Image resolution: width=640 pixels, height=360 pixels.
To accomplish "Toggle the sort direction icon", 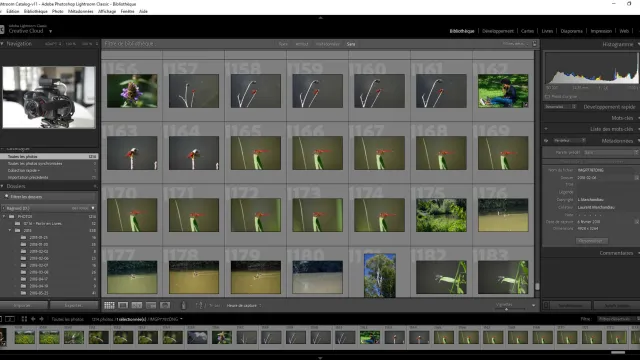I will click(x=200, y=305).
